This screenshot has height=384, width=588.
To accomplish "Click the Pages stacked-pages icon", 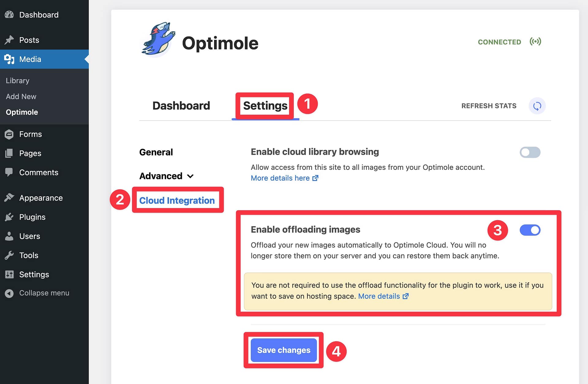I will click(9, 153).
